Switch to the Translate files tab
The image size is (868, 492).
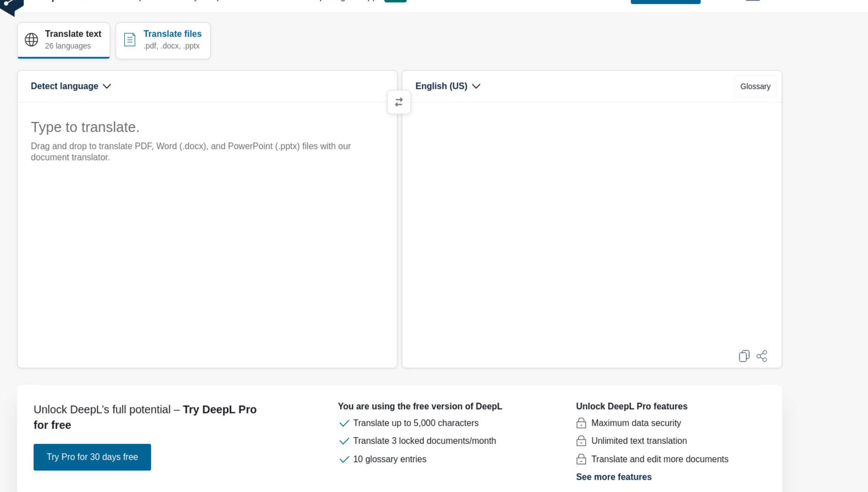(x=163, y=40)
